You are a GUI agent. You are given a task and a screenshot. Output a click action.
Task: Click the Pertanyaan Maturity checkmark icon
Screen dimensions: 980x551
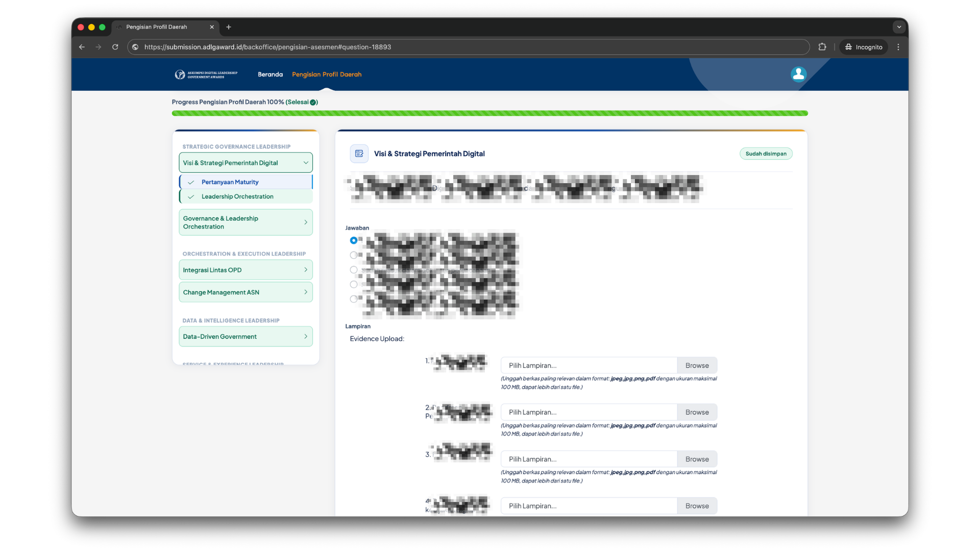coord(191,182)
